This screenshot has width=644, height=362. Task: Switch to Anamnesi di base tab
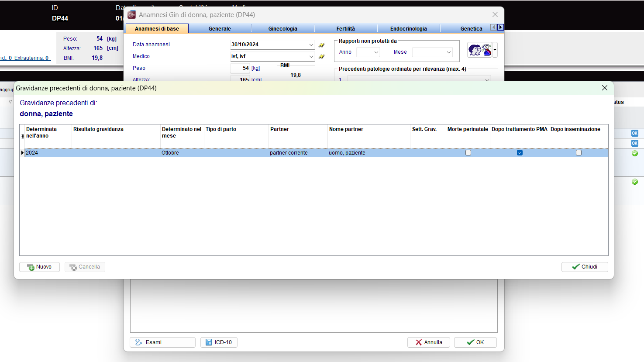(157, 29)
